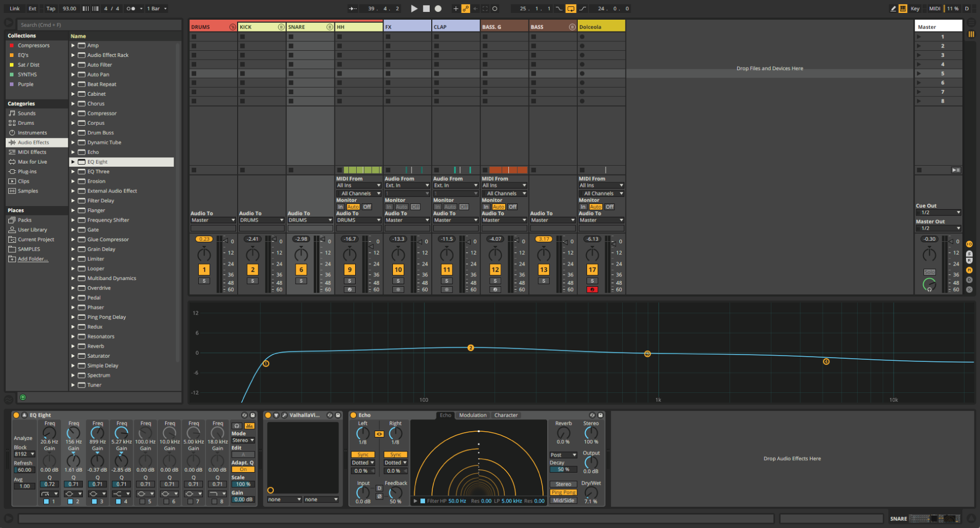This screenshot has width=980, height=528.
Task: Disable the track 9 HH activator
Action: coord(350,269)
